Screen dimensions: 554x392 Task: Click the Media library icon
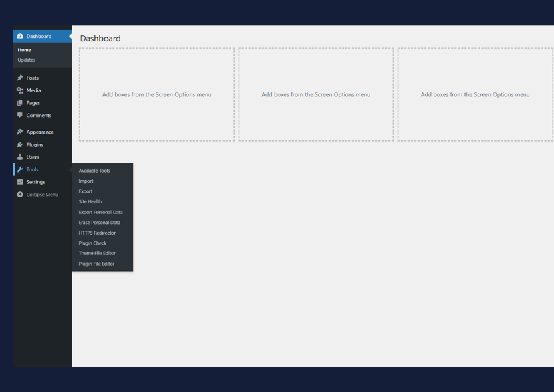click(20, 90)
